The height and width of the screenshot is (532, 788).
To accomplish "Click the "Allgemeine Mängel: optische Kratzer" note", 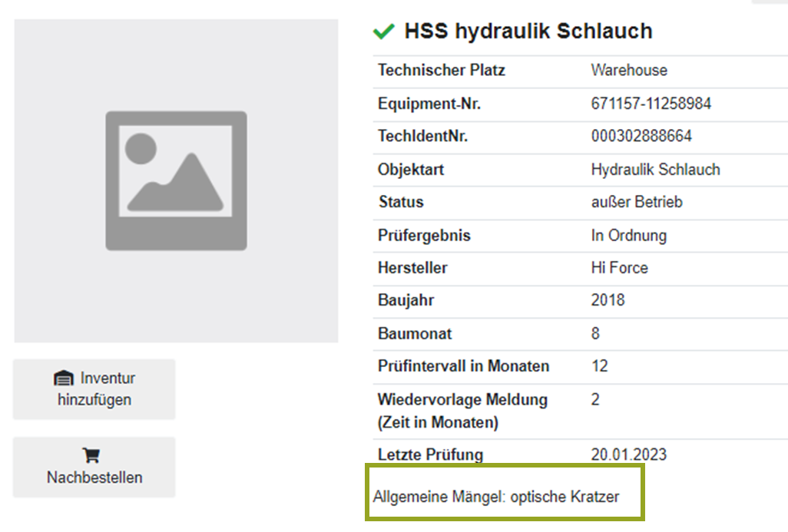I will (x=496, y=497).
